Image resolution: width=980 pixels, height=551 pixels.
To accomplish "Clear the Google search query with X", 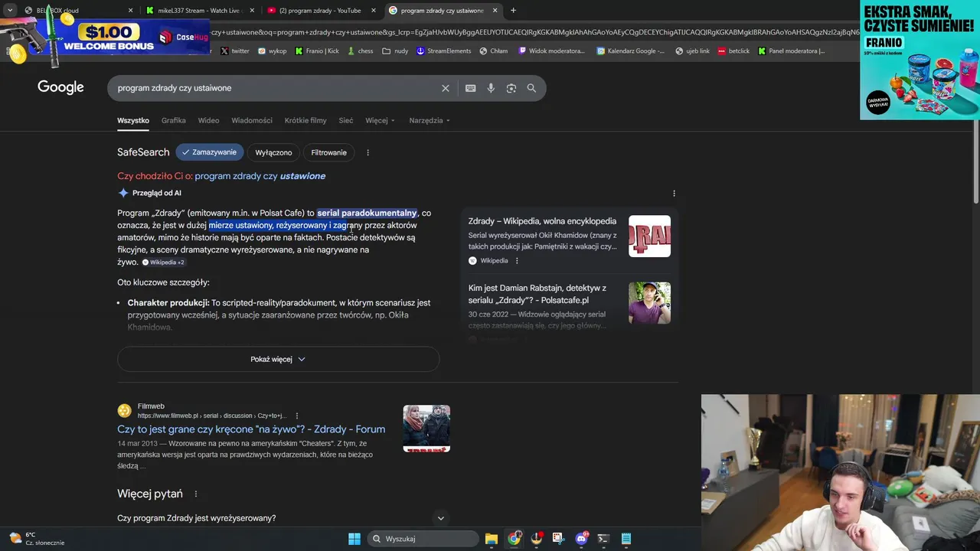I will 446,88.
